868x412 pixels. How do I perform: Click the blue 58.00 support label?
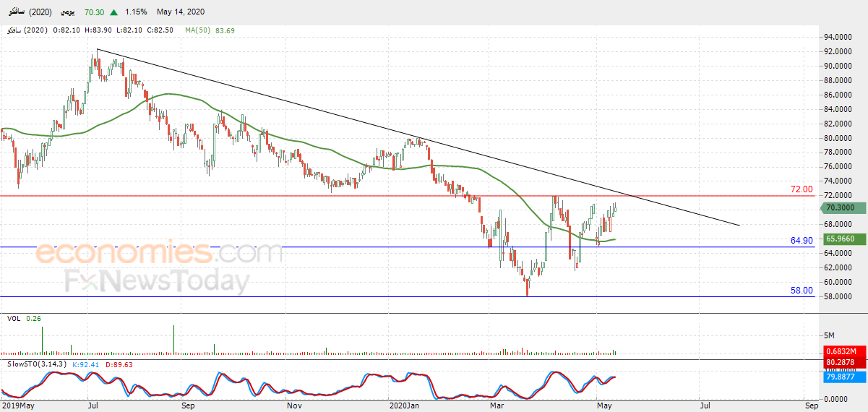(x=802, y=291)
